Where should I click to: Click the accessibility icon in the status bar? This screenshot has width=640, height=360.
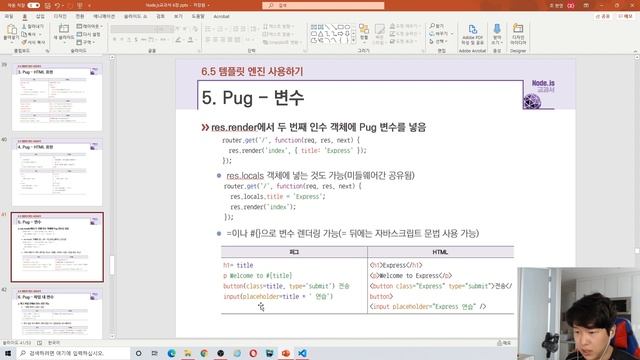[x=39, y=343]
